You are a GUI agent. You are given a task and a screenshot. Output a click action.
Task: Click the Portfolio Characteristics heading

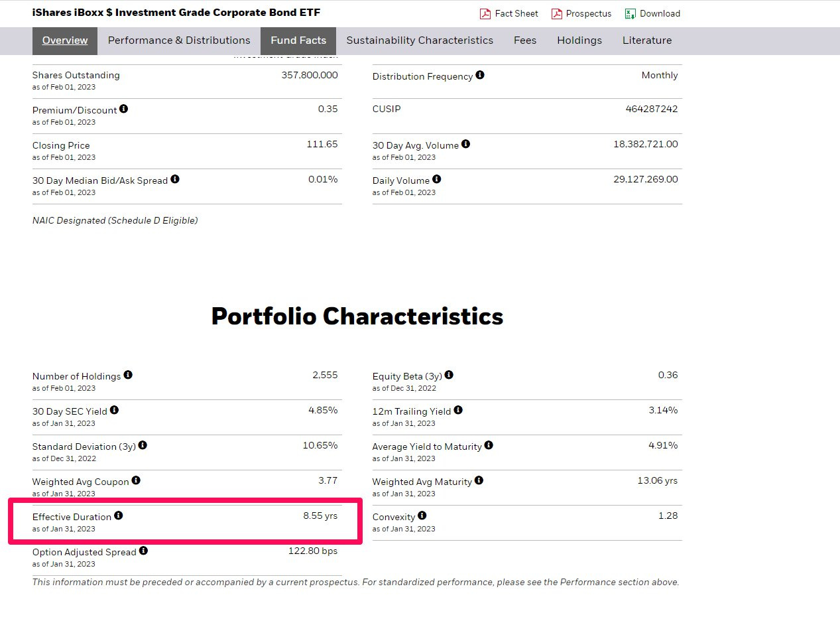357,316
